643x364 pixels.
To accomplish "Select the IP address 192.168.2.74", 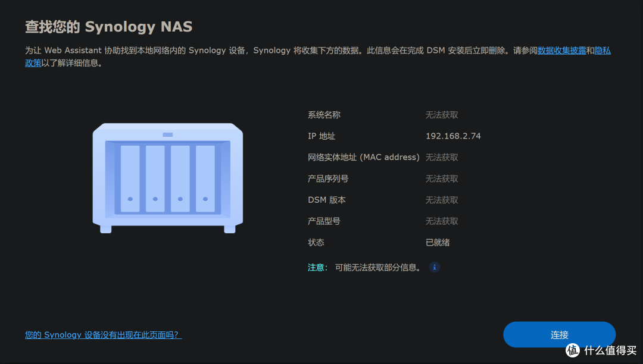I will 453,136.
